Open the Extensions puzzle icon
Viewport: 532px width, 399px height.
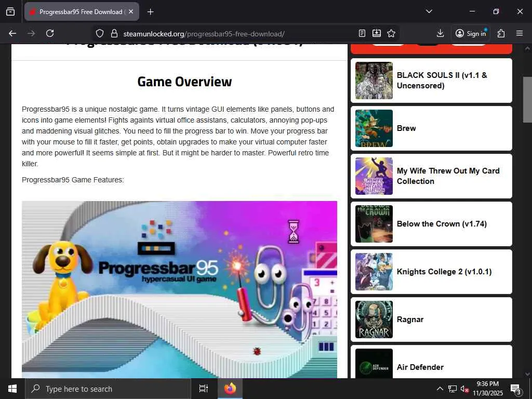[x=501, y=33]
